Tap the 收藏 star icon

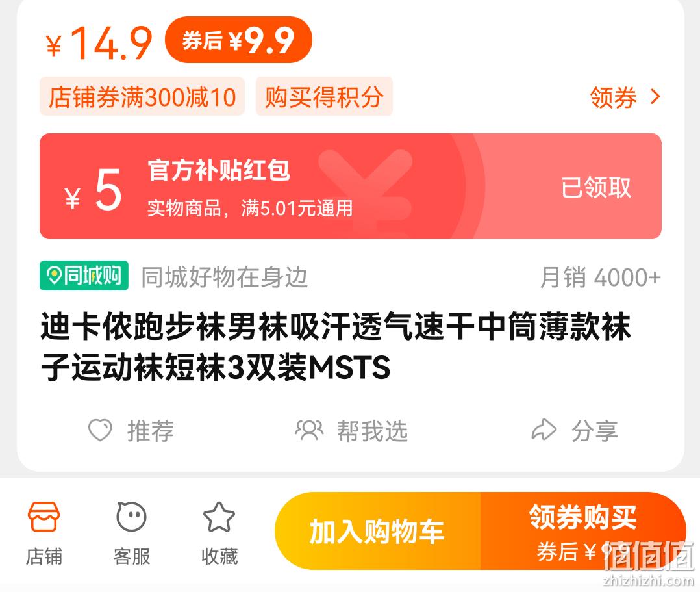tap(219, 517)
